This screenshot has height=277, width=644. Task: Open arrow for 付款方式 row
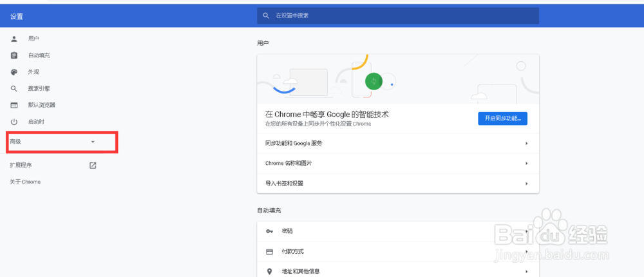pyautogui.click(x=527, y=251)
